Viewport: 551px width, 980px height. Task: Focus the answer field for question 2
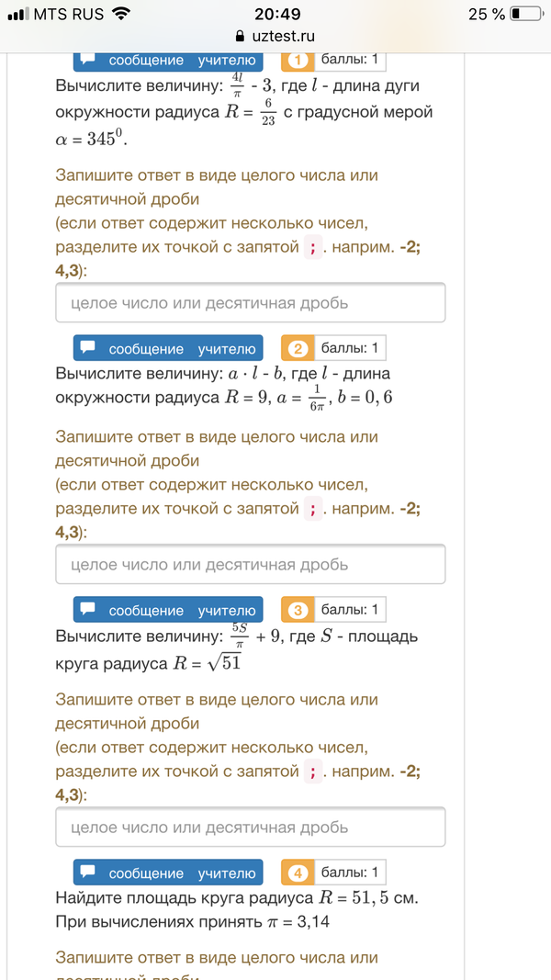(251, 564)
